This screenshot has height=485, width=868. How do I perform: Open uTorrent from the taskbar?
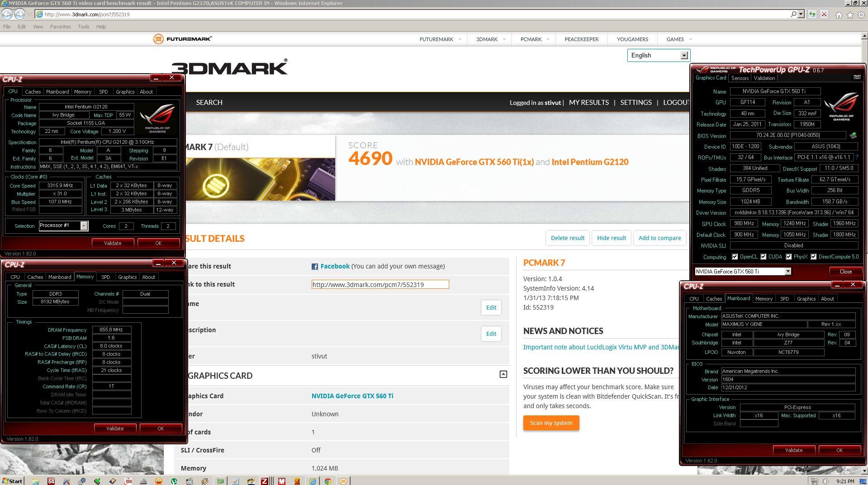point(174,481)
